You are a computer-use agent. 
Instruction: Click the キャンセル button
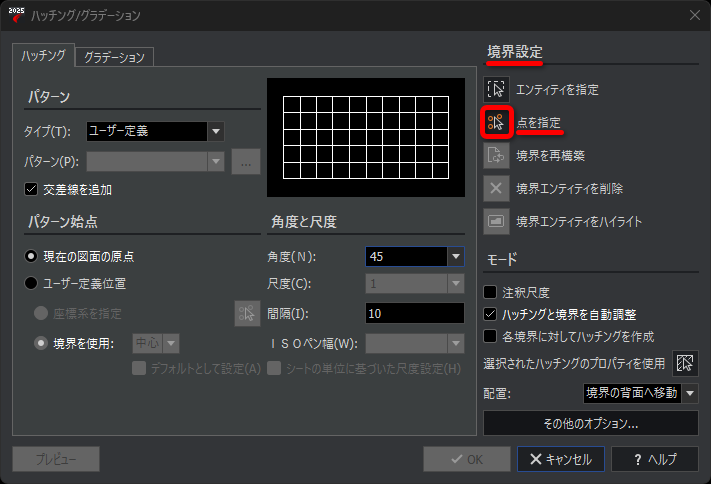point(560,459)
